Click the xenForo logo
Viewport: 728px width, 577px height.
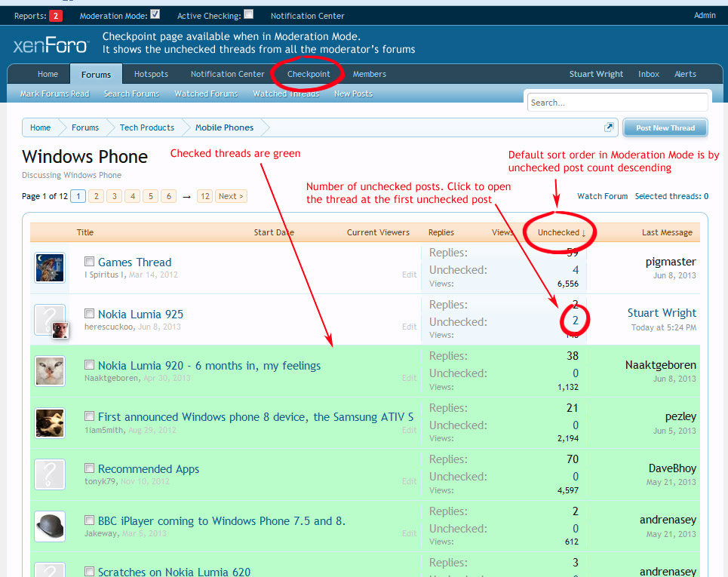click(50, 45)
